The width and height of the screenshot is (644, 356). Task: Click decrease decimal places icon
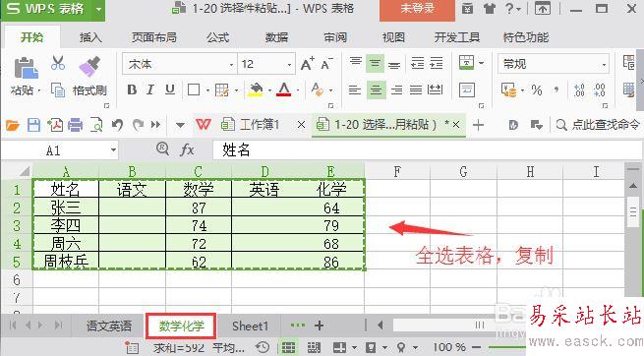coord(599,89)
